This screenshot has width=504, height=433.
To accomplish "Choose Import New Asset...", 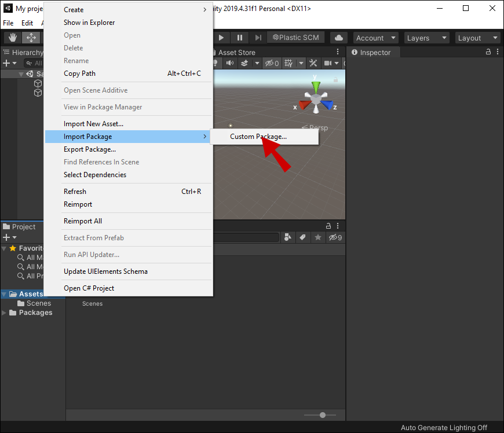I will click(129, 124).
